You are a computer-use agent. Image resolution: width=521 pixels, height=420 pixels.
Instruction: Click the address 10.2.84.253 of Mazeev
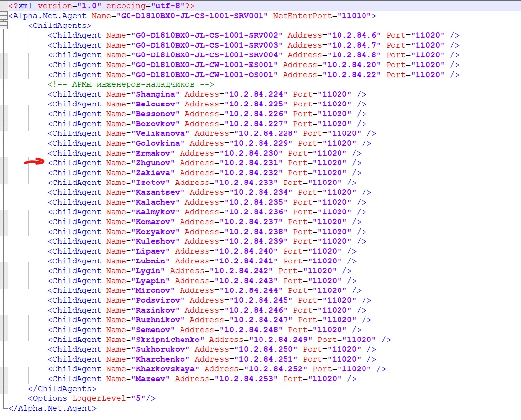246,379
